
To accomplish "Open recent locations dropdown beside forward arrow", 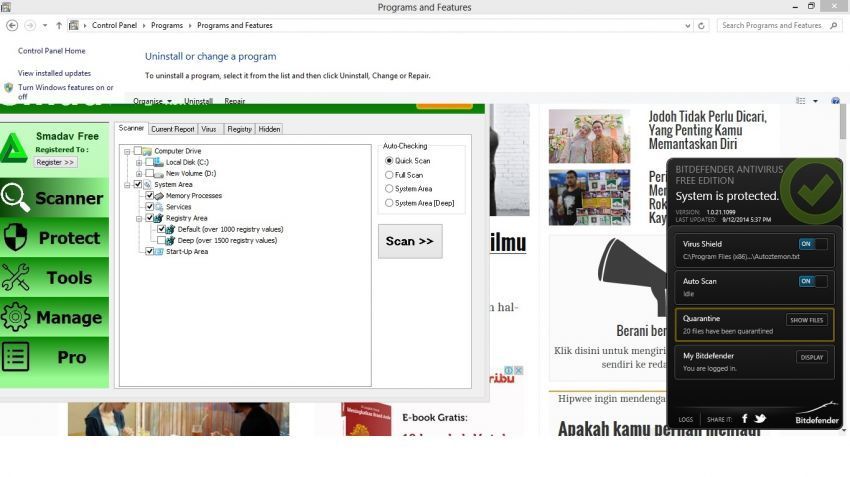I will pos(44,25).
